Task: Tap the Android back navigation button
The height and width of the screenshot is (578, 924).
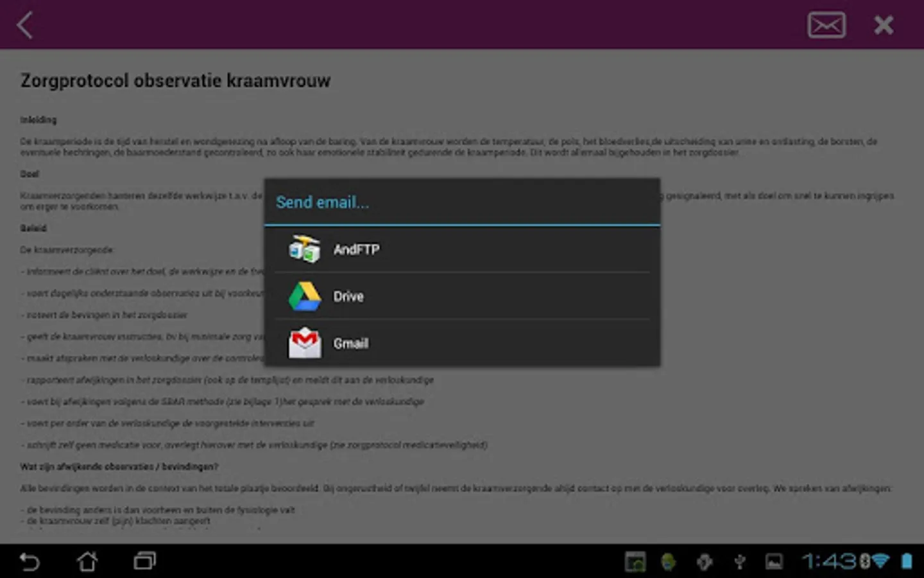Action: 29,561
